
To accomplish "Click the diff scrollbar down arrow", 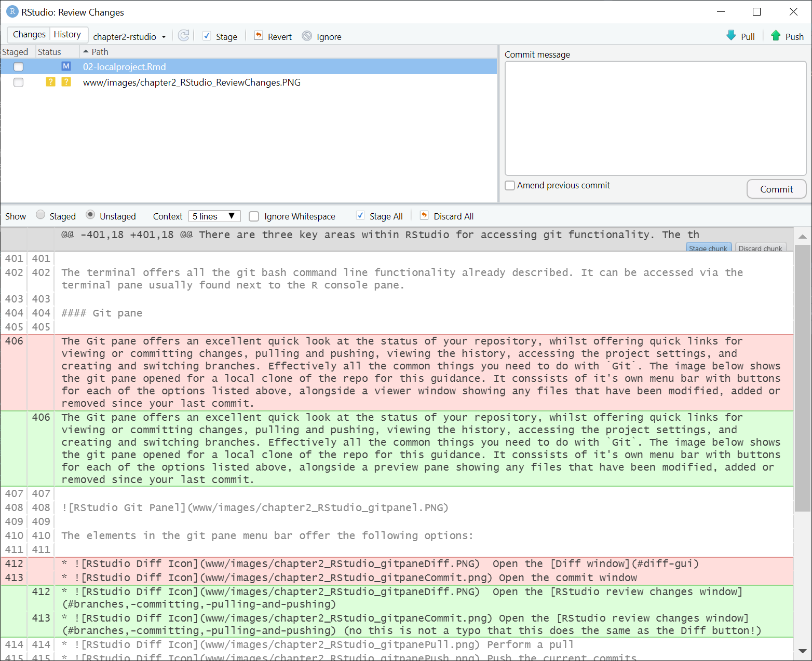I will 802,651.
